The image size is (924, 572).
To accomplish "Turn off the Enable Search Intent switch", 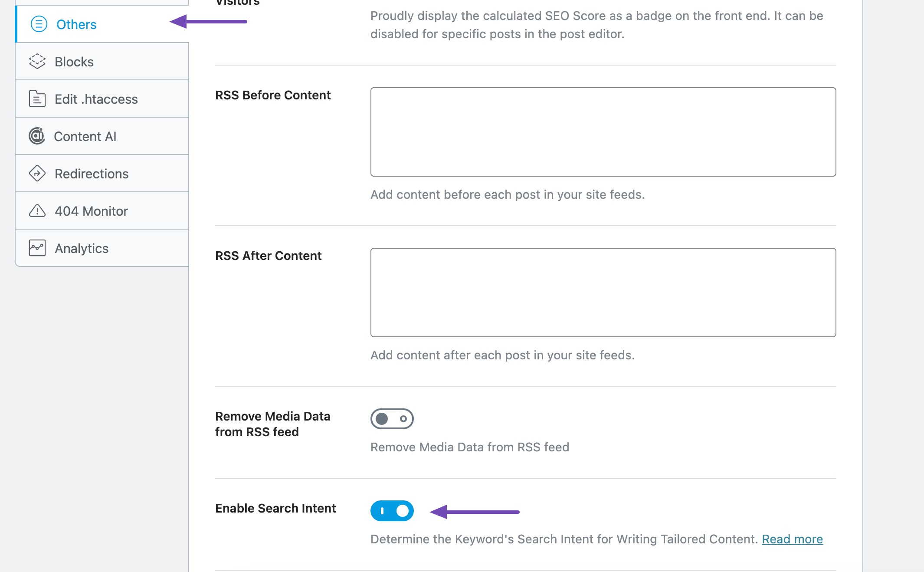I will (x=392, y=511).
